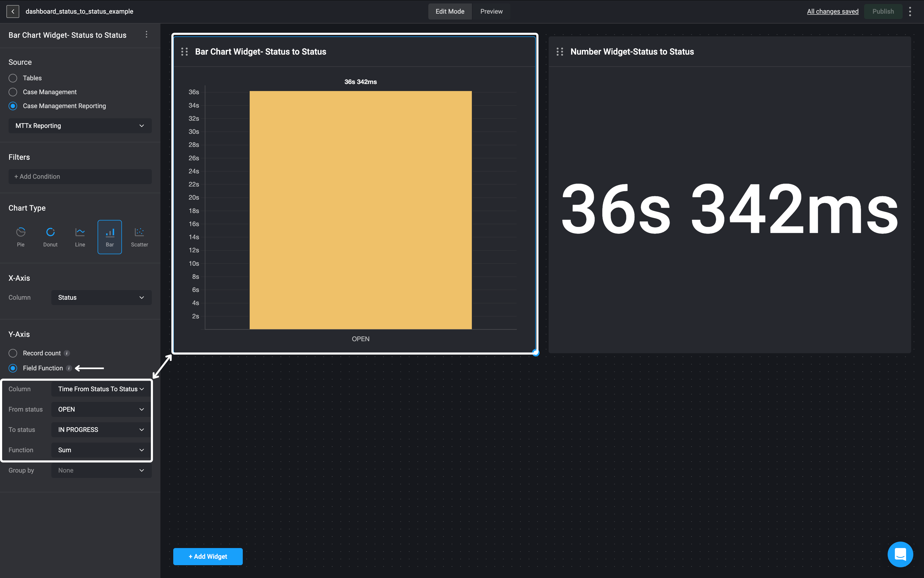
Task: Open the top-right dashboard options menu
Action: [910, 12]
